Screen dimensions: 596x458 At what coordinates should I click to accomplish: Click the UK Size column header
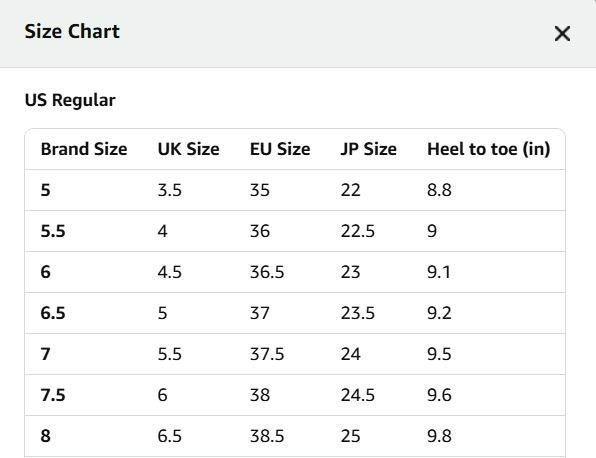[189, 149]
